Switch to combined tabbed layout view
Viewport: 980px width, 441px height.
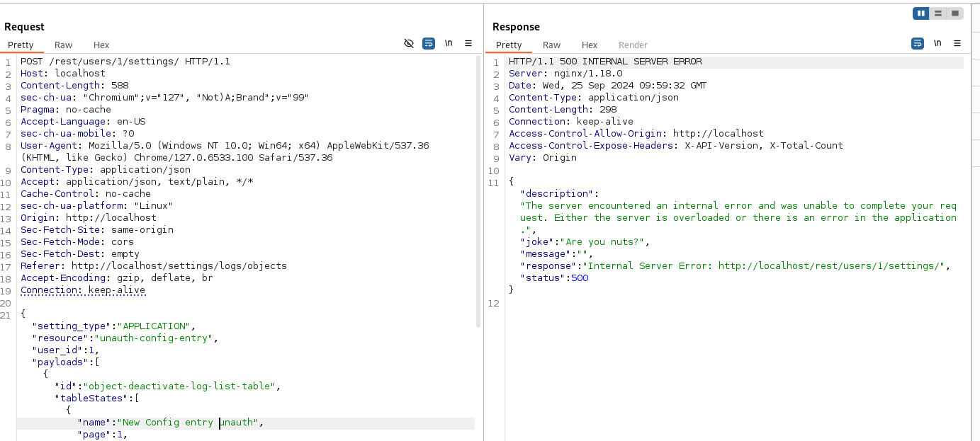click(x=955, y=13)
